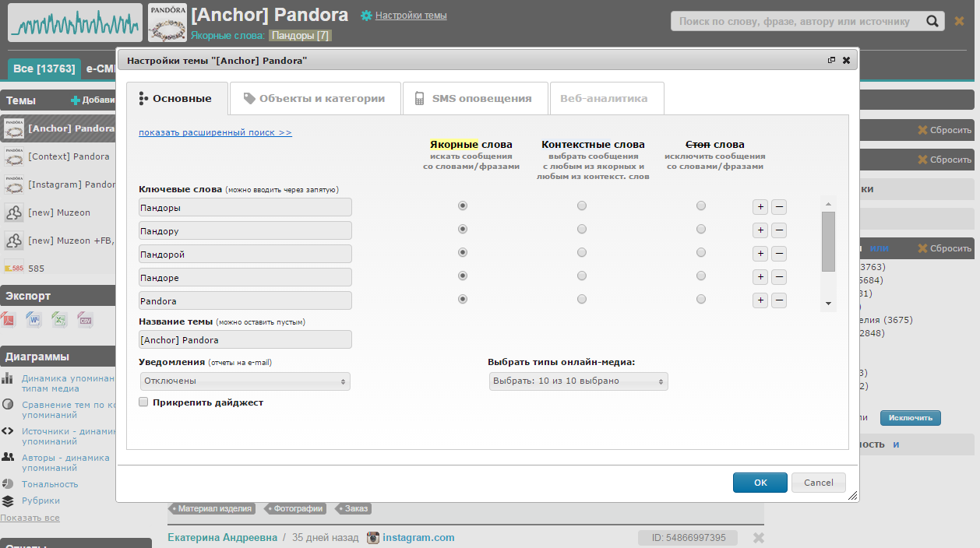Remove the Пандорой keyword row
980x548 pixels.
coord(779,254)
